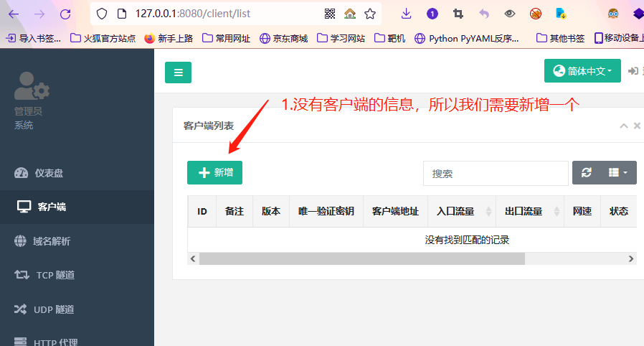The image size is (644, 346).
Task: Go back with the browser back arrow
Action: 14,14
